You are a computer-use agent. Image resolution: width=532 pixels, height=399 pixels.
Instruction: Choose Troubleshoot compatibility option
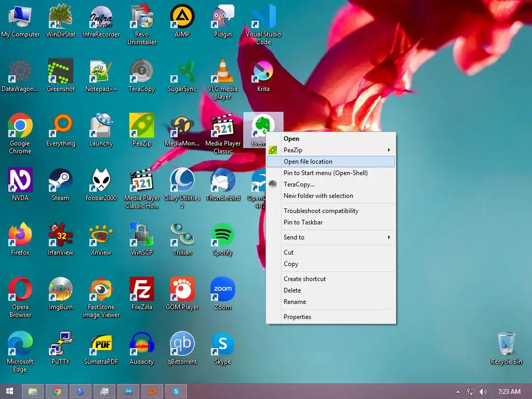pyautogui.click(x=331, y=211)
